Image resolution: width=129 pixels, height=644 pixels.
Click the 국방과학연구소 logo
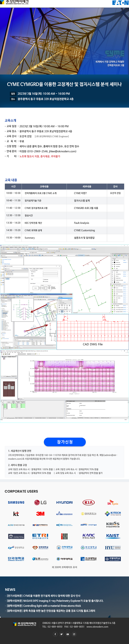89,513
